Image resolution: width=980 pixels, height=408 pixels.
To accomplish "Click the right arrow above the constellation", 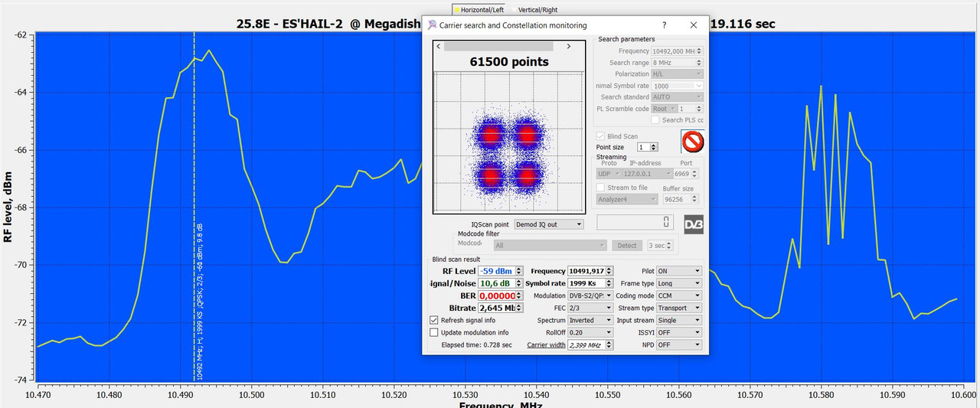I will 569,46.
